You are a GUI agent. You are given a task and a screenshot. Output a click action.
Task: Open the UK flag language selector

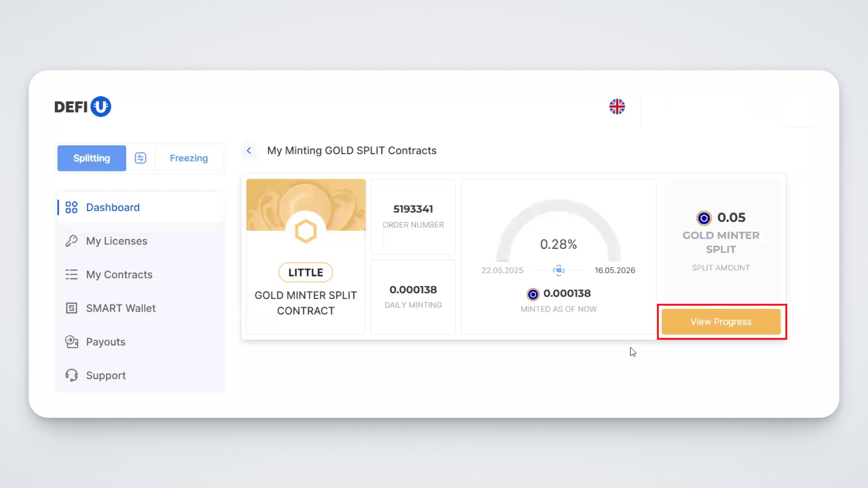(x=617, y=107)
